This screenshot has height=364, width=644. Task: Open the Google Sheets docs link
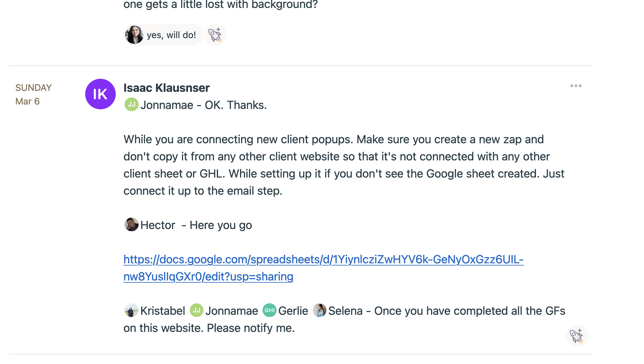pos(323,268)
